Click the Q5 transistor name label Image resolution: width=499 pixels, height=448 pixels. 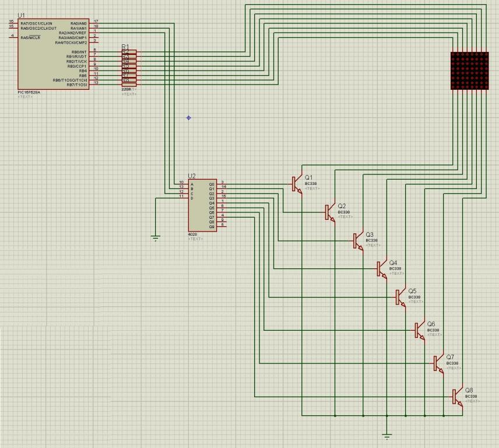413,290
